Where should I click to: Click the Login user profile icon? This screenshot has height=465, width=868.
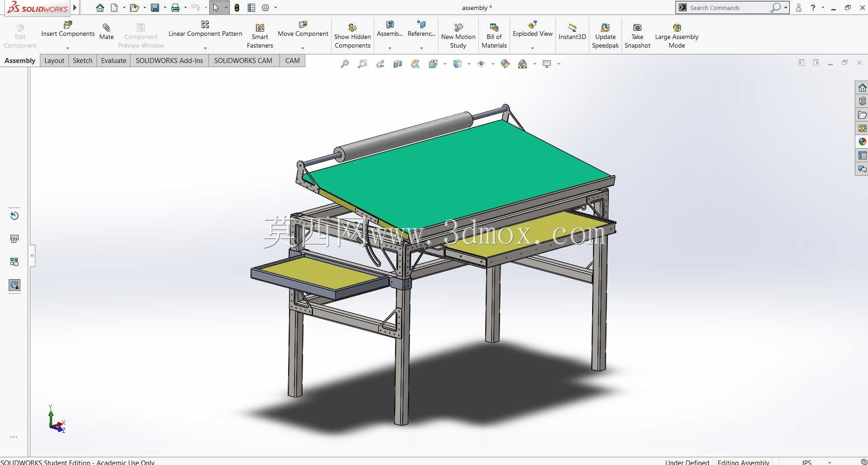pos(799,8)
